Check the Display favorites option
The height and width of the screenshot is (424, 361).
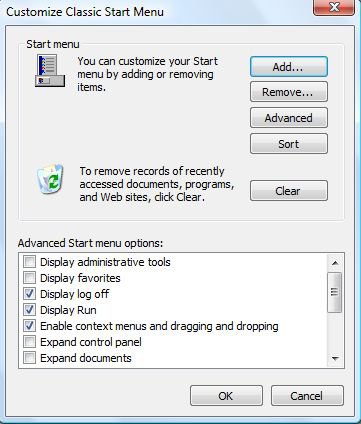29,278
